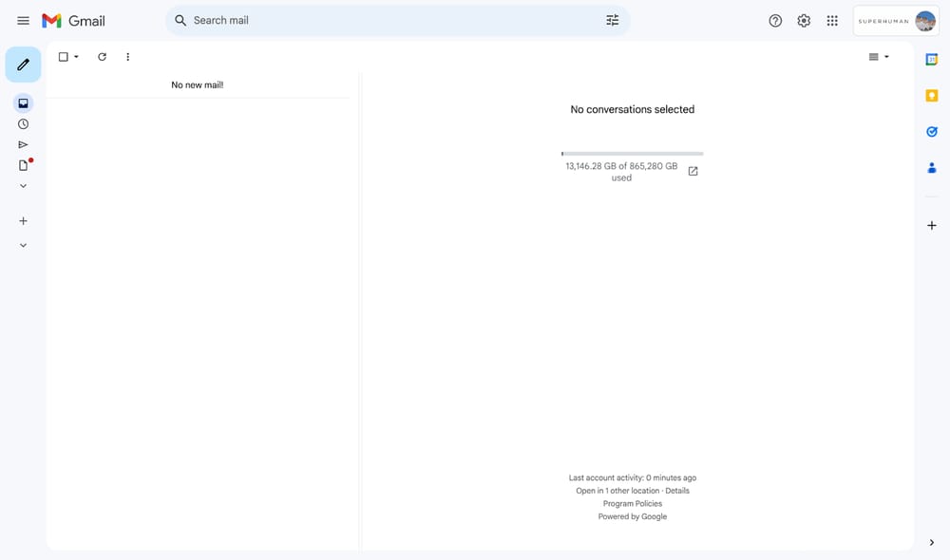950x560 pixels.
Task: Expand the select dropdown arrow
Action: point(74,56)
